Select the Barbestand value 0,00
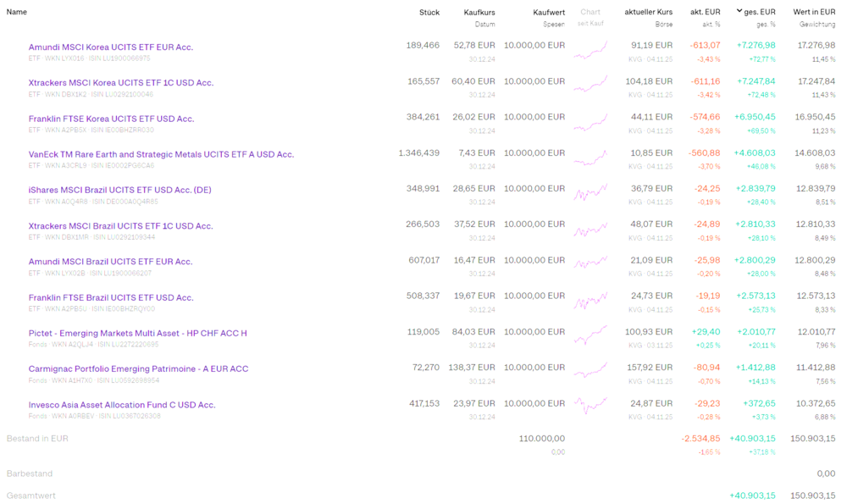847x504 pixels. tap(826, 474)
